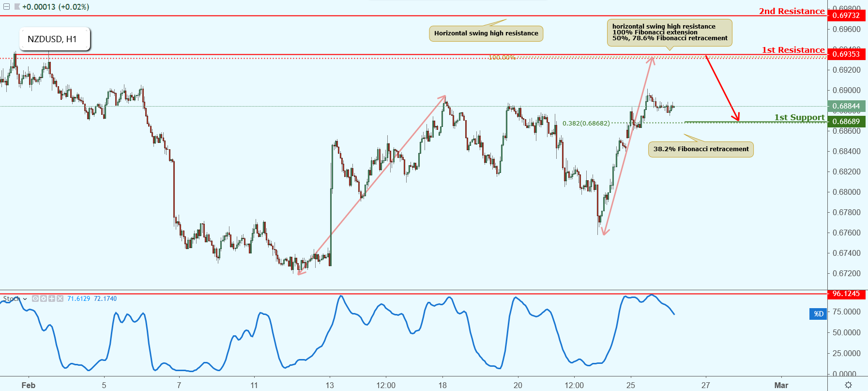The width and height of the screenshot is (868, 391).
Task: Collapse the chart legend with the minus box
Action: click(6, 7)
